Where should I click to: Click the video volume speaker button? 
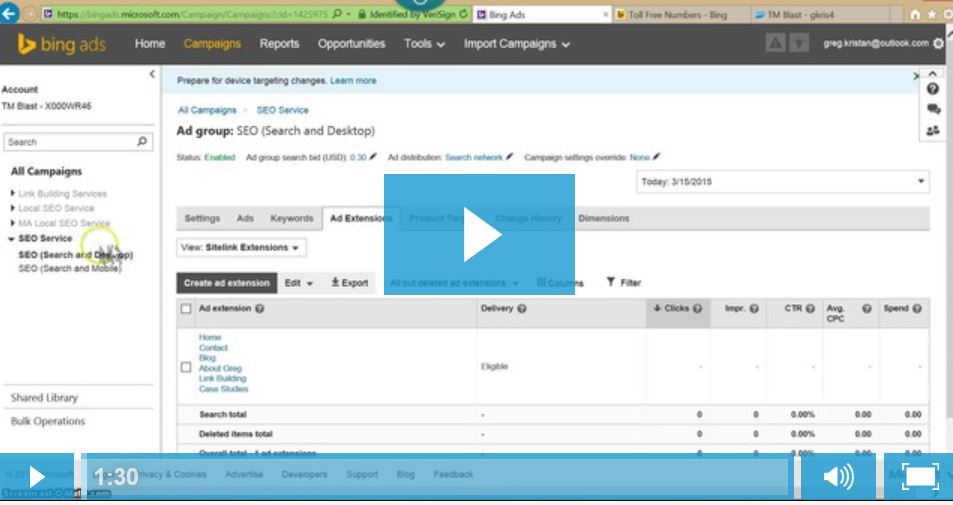(x=838, y=476)
